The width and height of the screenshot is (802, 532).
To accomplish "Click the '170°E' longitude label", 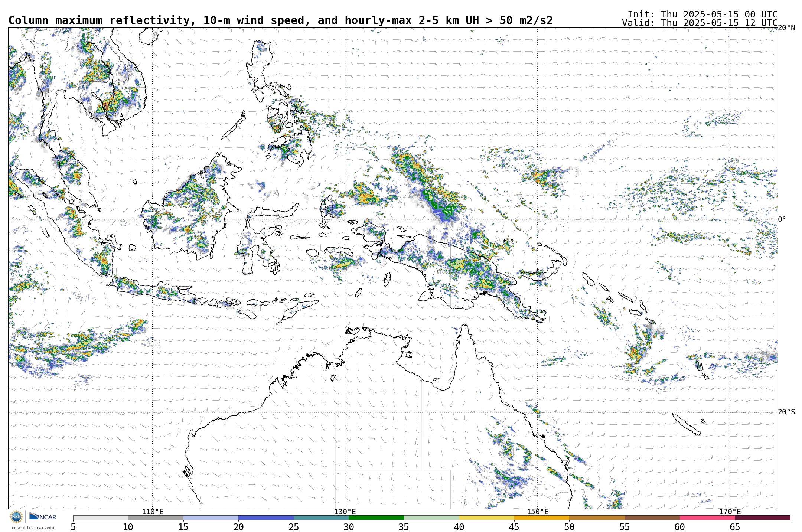I will click(x=730, y=512).
